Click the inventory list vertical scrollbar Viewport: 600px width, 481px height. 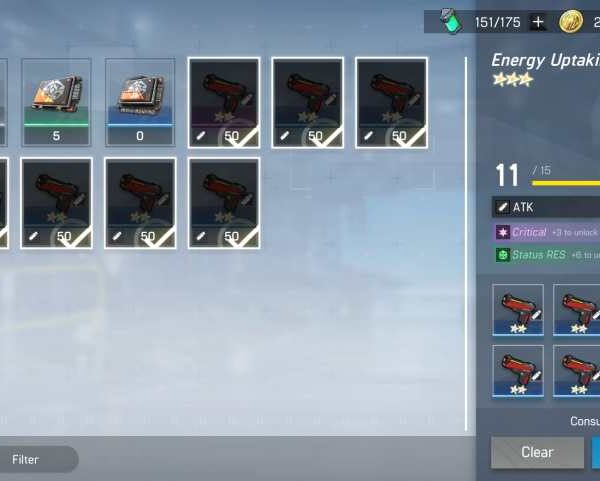466,244
